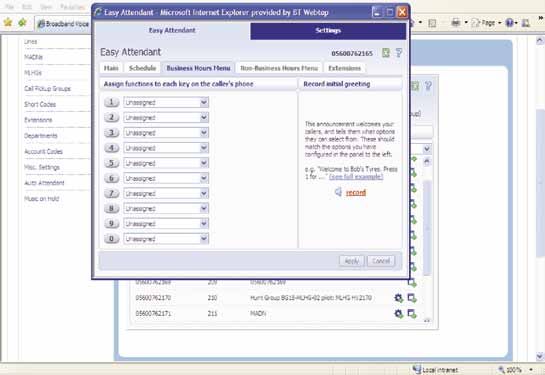Open the Unassigned dropdown for key 8
Screen dimensions: 545x375
click(166, 209)
